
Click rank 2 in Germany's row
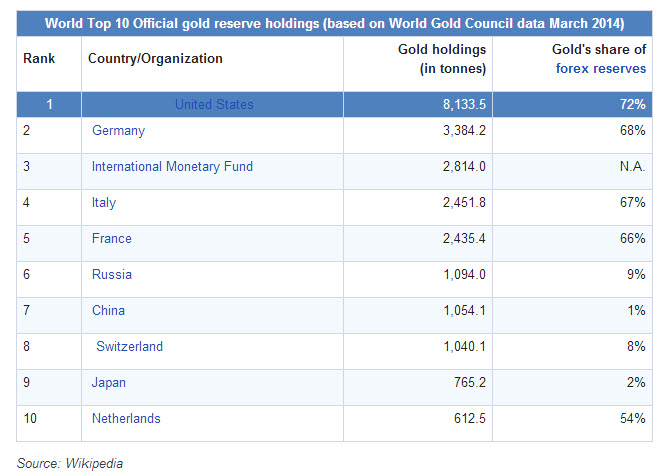tap(26, 130)
